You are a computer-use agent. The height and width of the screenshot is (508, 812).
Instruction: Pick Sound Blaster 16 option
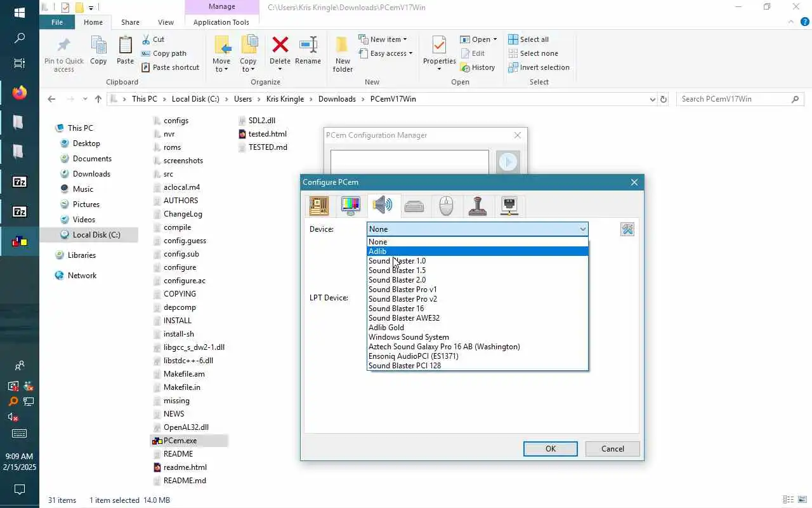click(478, 309)
